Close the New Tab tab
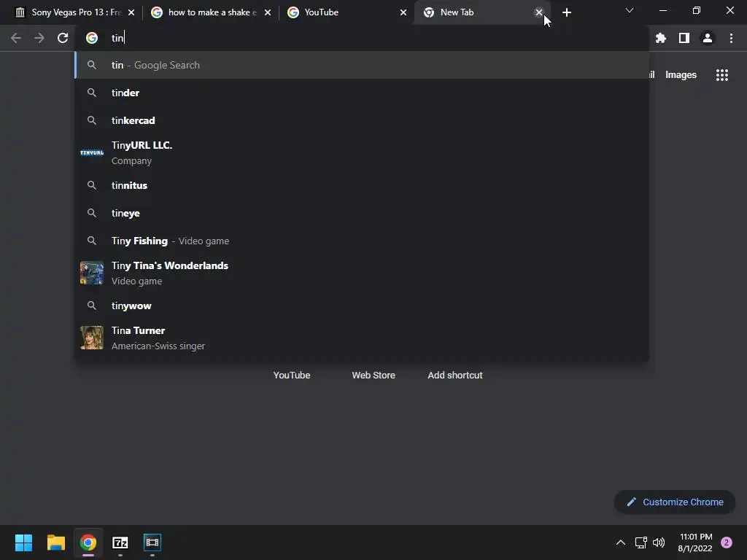This screenshot has height=560, width=747. [x=539, y=12]
